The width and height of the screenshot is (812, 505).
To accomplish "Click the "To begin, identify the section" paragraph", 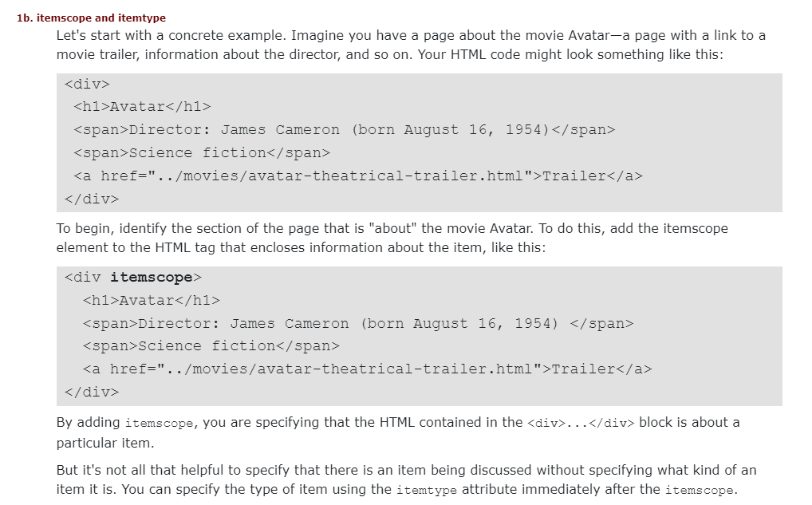I will 392,238.
